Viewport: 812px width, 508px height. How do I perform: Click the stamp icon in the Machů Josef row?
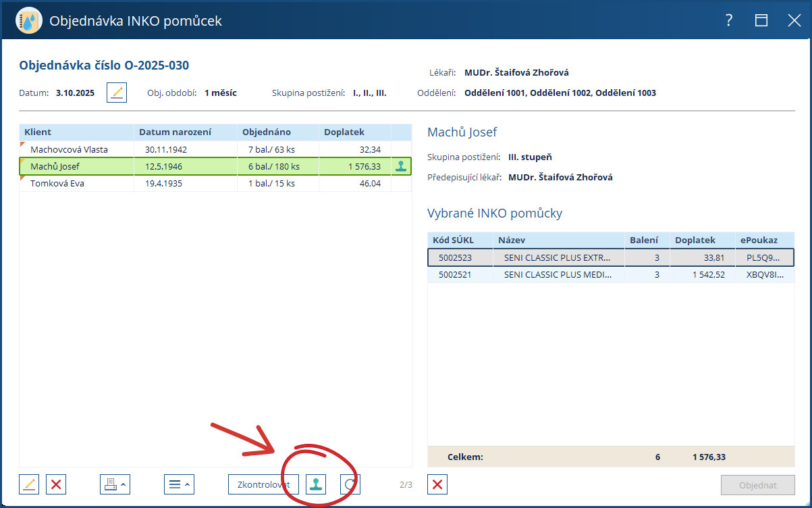point(401,166)
